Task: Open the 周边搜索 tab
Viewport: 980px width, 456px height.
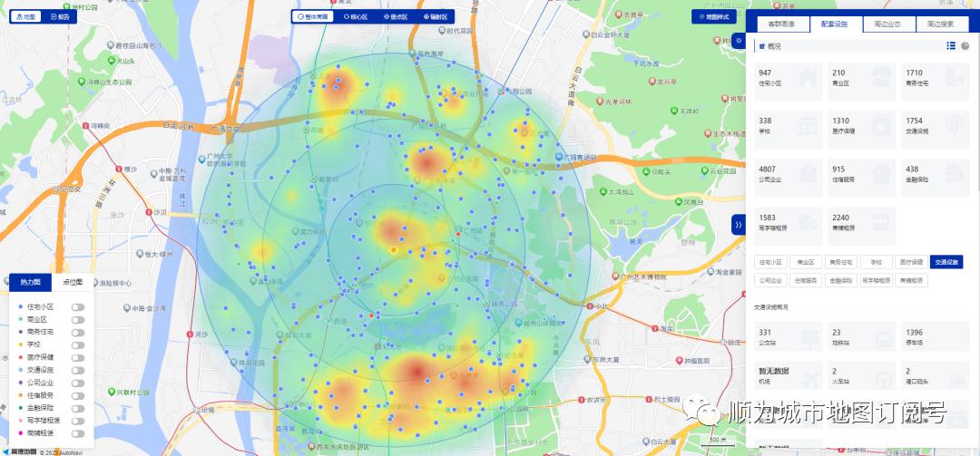Action: (942, 24)
